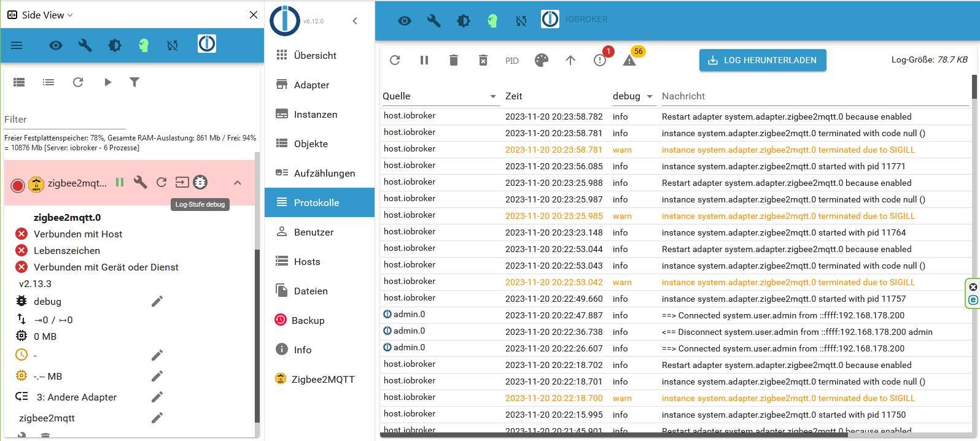Open Backup menu item
980x441 pixels.
[x=319, y=320]
